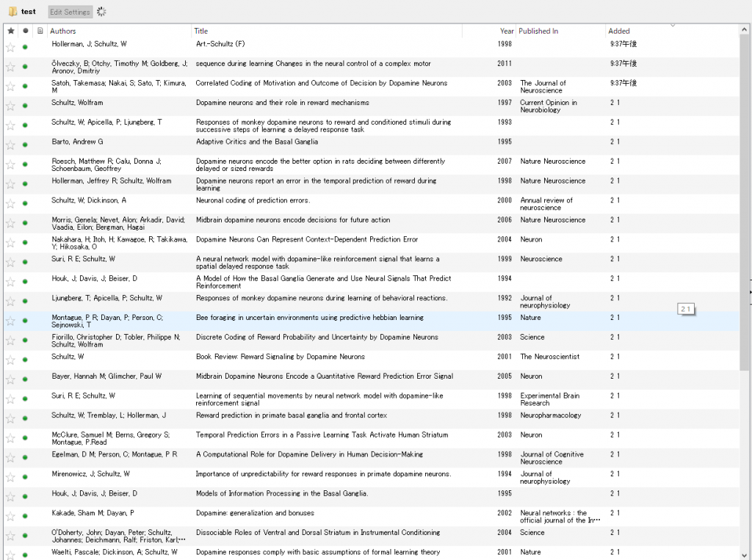The width and height of the screenshot is (752, 560).
Task: Star the 'Art.-Schultz (F)' paper
Action: 10,47
